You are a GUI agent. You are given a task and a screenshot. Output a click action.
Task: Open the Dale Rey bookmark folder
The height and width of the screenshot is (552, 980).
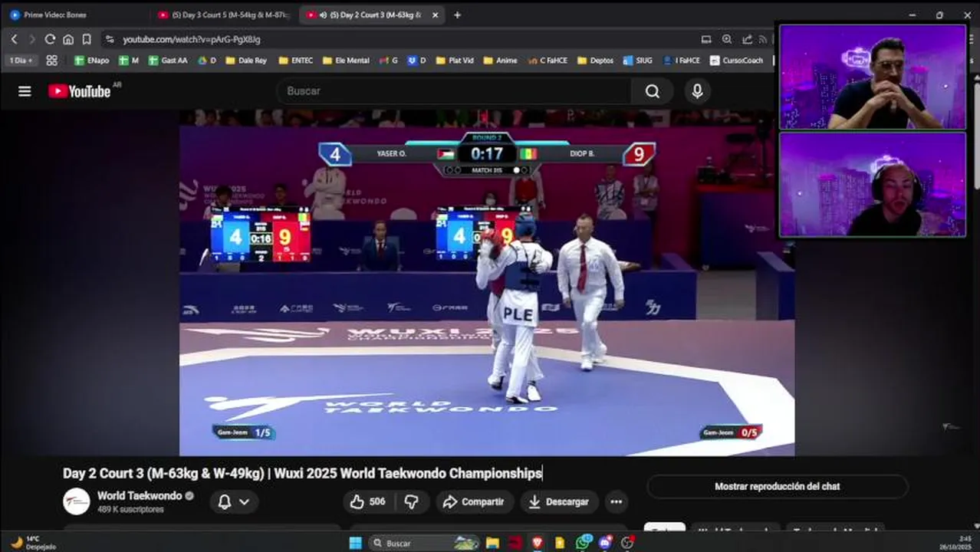pos(246,60)
